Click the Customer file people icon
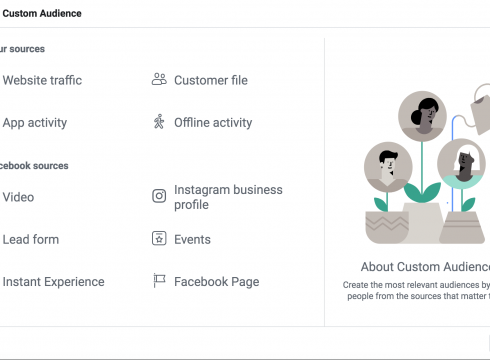This screenshot has height=360, width=490. pyautogui.click(x=159, y=80)
